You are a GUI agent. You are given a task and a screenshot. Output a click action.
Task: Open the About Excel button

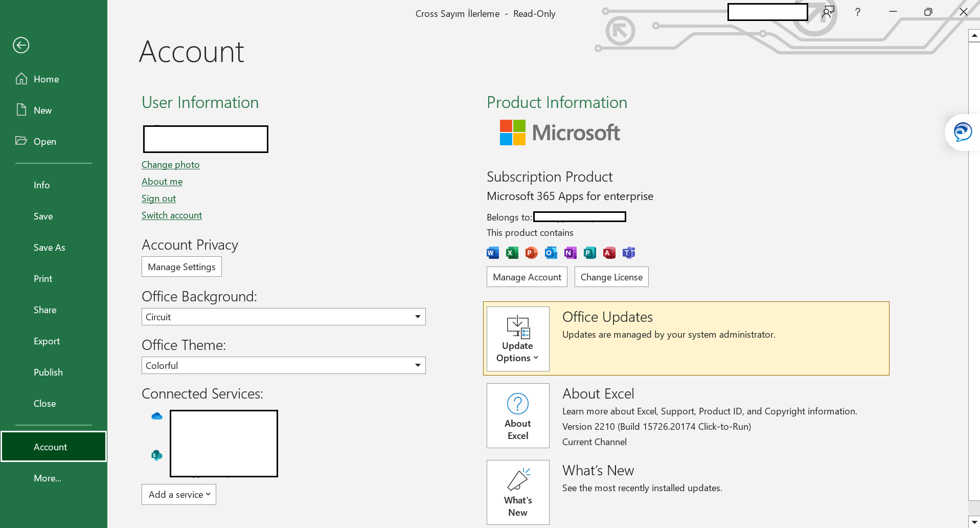(518, 415)
